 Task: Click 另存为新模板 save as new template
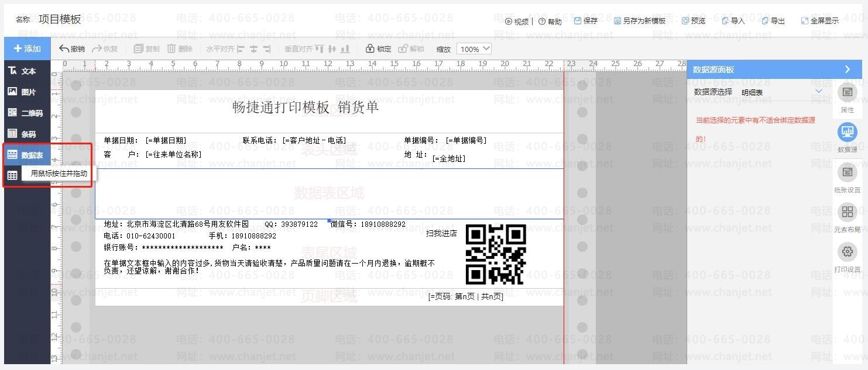[x=640, y=21]
